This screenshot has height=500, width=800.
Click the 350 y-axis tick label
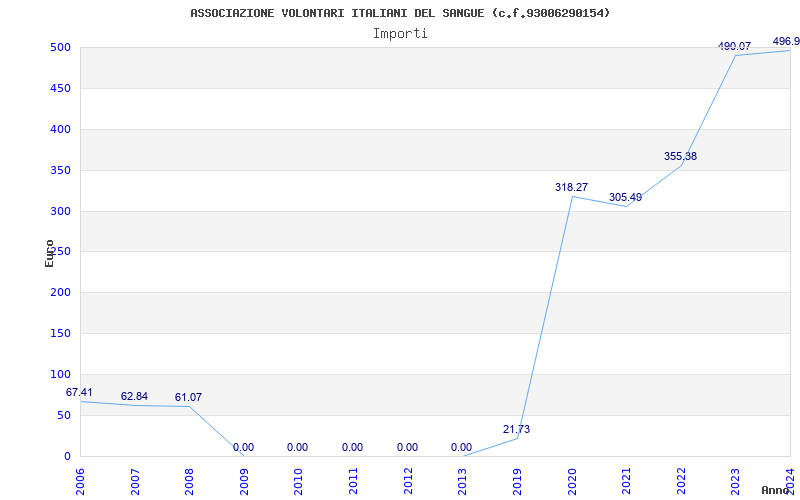60,170
